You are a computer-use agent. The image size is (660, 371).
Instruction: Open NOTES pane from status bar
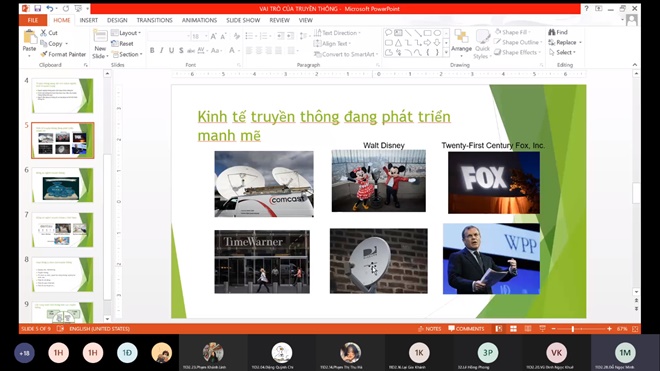click(x=429, y=329)
